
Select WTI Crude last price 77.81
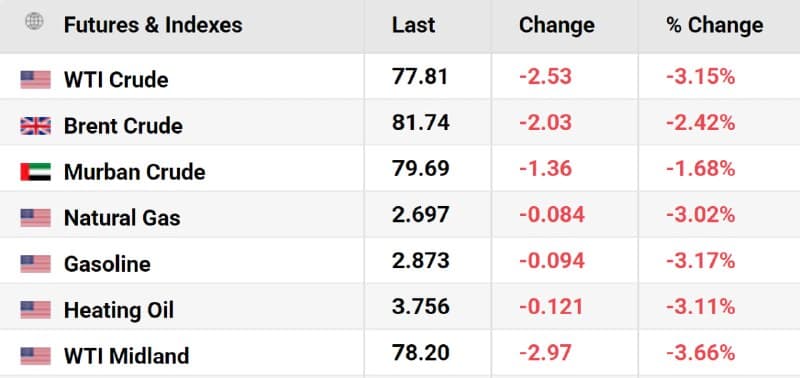420,77
